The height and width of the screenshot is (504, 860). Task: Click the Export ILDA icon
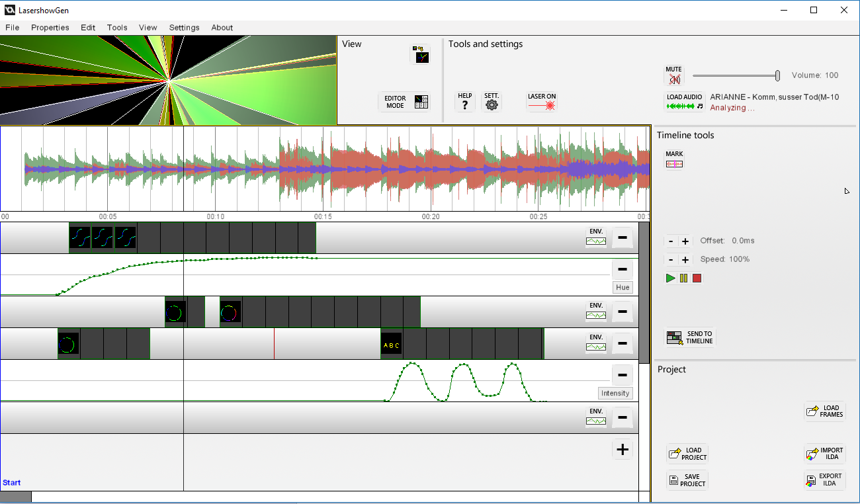tap(824, 480)
